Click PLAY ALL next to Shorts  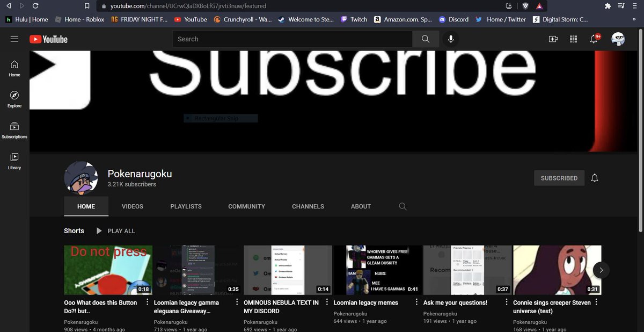tap(115, 231)
